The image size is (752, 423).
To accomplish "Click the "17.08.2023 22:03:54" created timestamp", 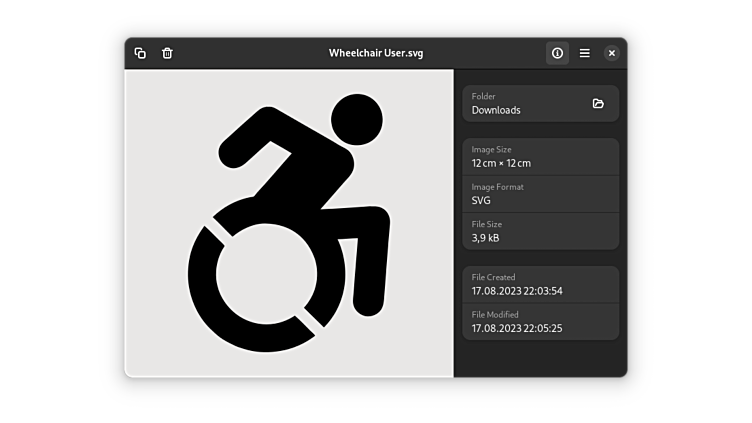I will click(517, 291).
